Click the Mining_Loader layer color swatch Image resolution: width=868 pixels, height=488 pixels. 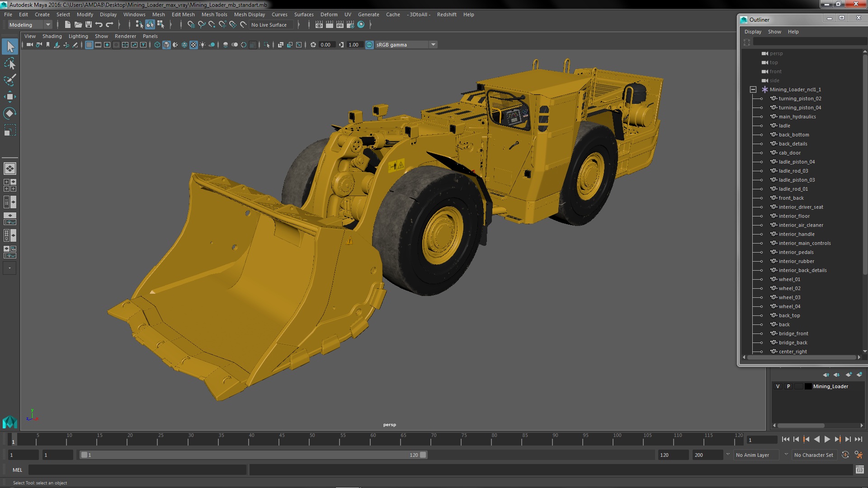808,386
